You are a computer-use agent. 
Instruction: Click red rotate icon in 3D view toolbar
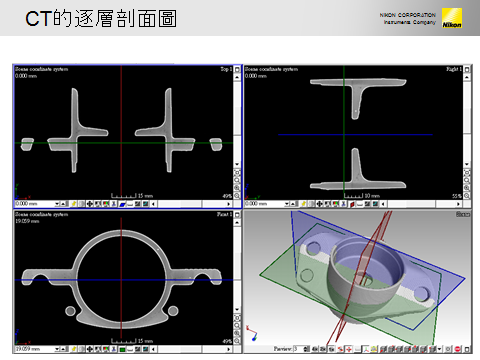340,349
